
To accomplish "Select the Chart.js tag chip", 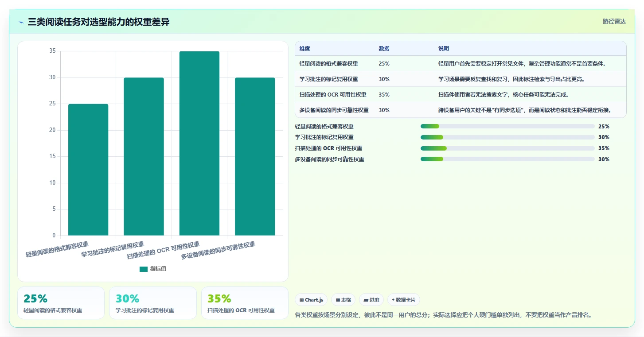I will click(311, 300).
